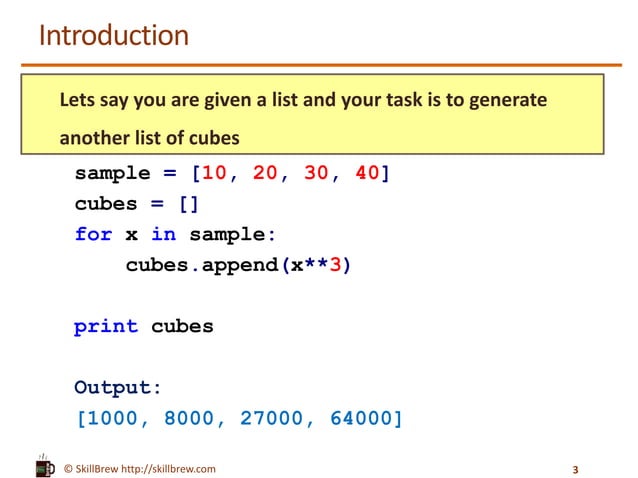Click the Introduction slide title
This screenshot has height=478, width=638.
tap(114, 35)
